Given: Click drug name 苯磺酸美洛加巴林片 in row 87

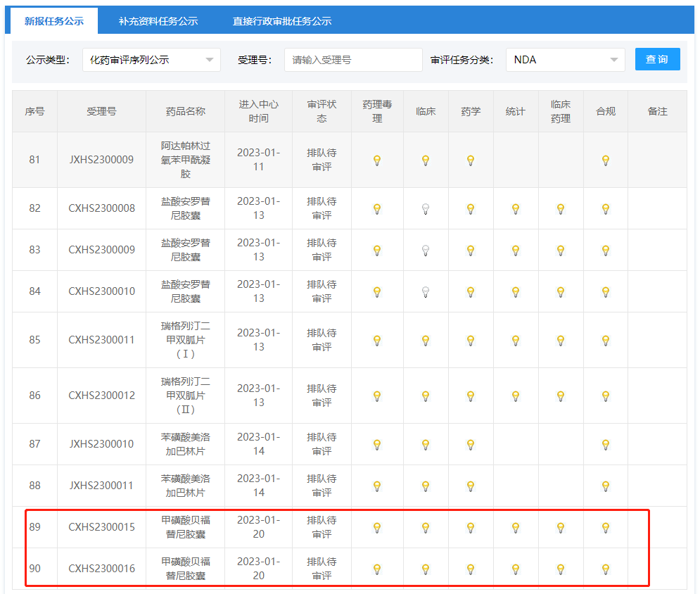Looking at the screenshot, I should point(185,444).
